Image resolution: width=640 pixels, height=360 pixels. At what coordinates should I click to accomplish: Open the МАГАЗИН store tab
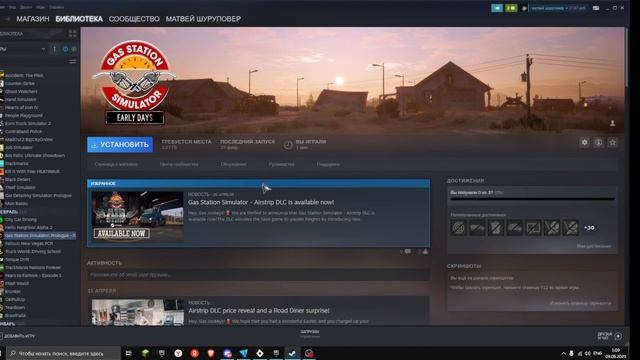point(33,19)
